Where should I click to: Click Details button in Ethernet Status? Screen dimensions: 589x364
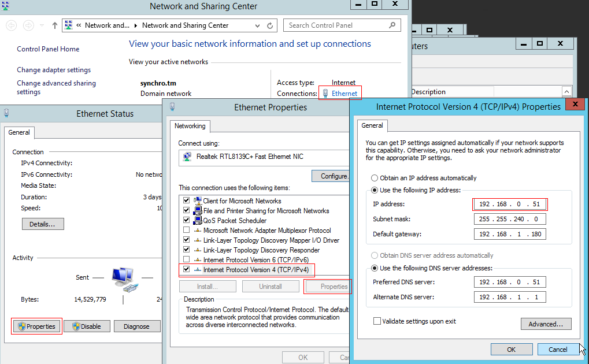coord(42,224)
